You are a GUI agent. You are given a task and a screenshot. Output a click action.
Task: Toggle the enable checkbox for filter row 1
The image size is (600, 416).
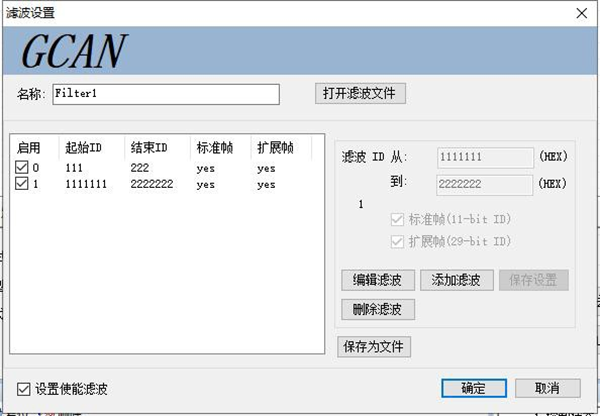pos(22,184)
